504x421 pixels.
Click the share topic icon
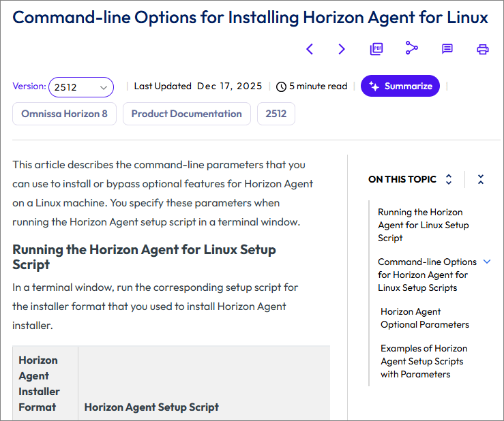(x=411, y=48)
